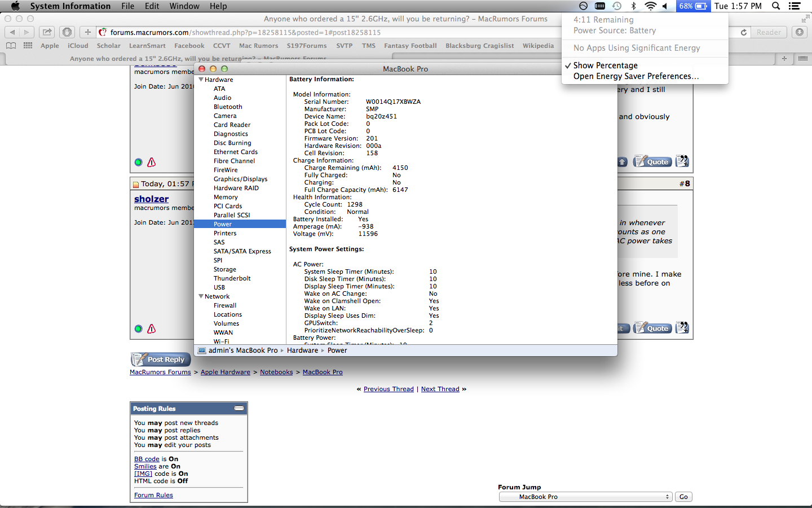Image resolution: width=812 pixels, height=508 pixels.
Task: Click the Reader button in Safari
Action: pos(769,32)
